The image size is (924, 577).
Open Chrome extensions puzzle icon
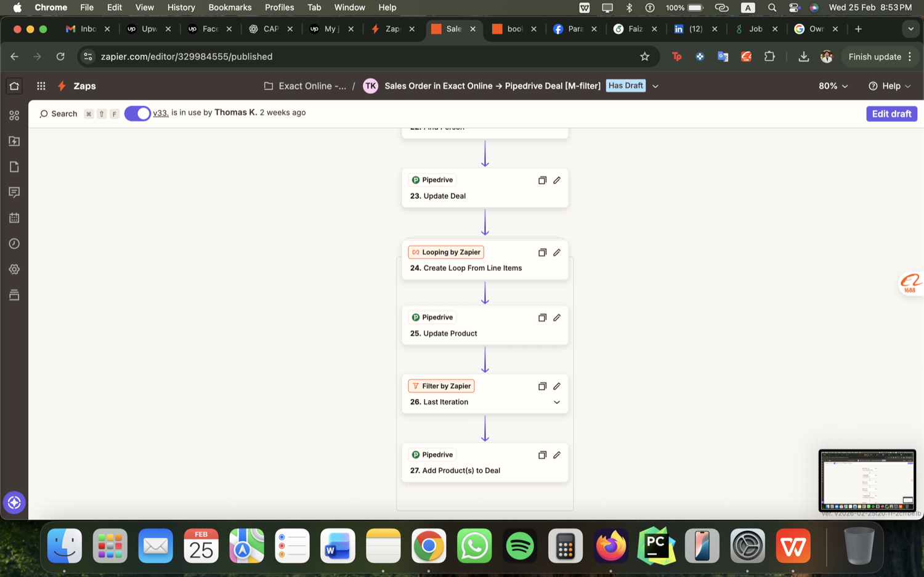click(769, 57)
